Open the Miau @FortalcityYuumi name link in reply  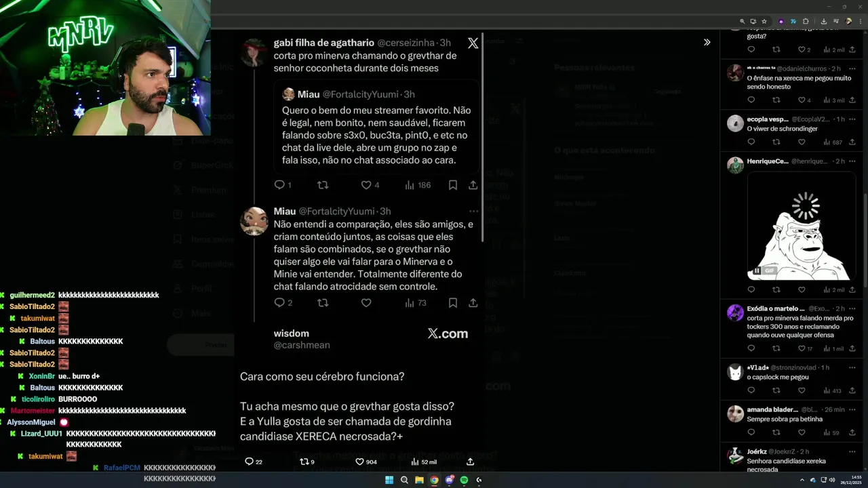tap(285, 211)
